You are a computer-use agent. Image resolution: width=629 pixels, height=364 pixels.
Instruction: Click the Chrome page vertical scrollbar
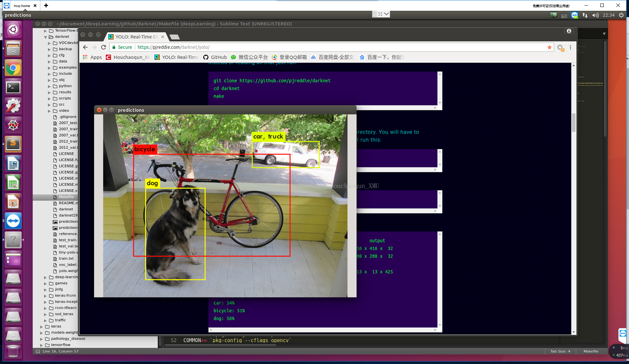[x=574, y=122]
